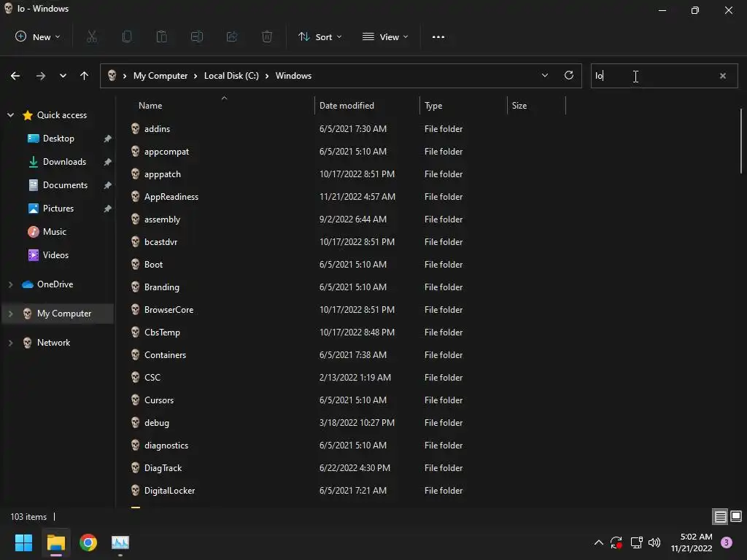
Task: Open network tray icon
Action: click(636, 542)
